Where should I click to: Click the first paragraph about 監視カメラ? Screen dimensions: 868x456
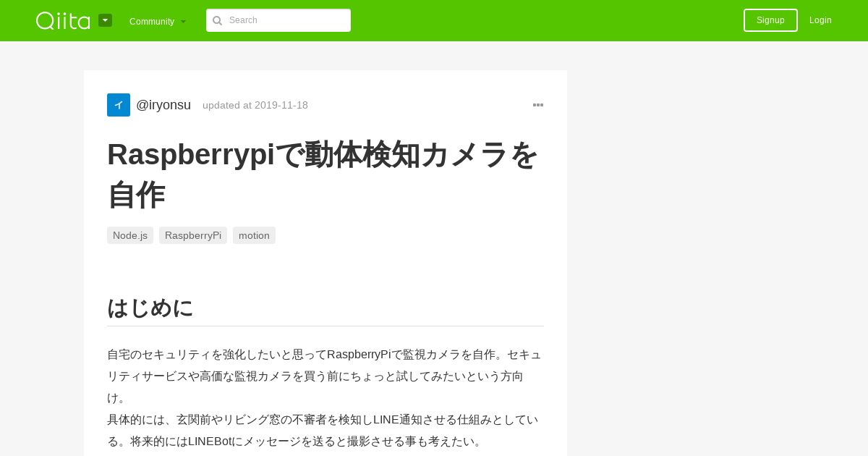[x=325, y=376]
